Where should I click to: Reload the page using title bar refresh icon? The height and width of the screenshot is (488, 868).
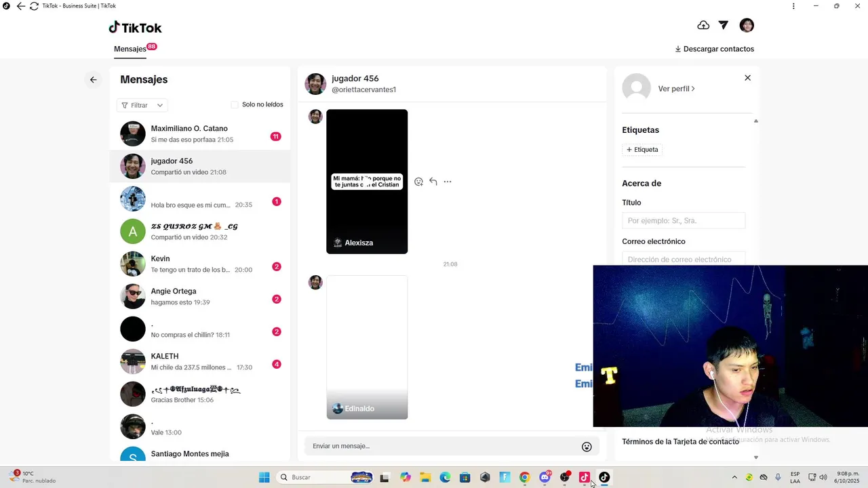click(x=34, y=6)
